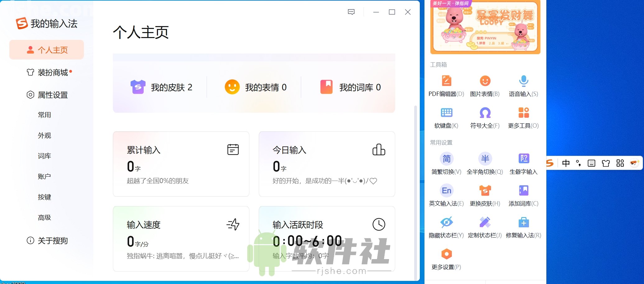Collapse the 属性设置 section
644x284 pixels.
tap(47, 95)
